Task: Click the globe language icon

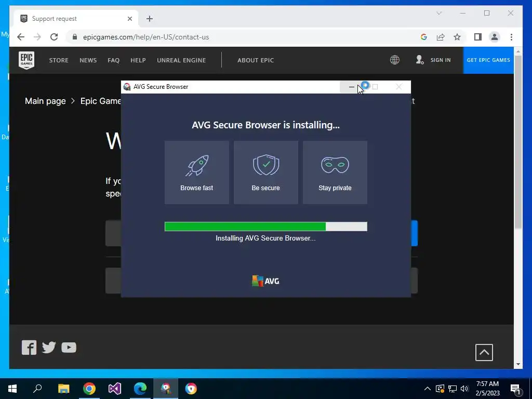Action: 395,60
